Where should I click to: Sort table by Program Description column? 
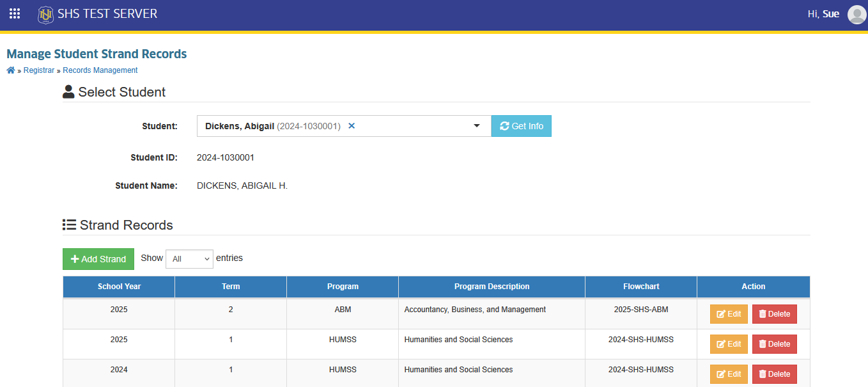(492, 287)
